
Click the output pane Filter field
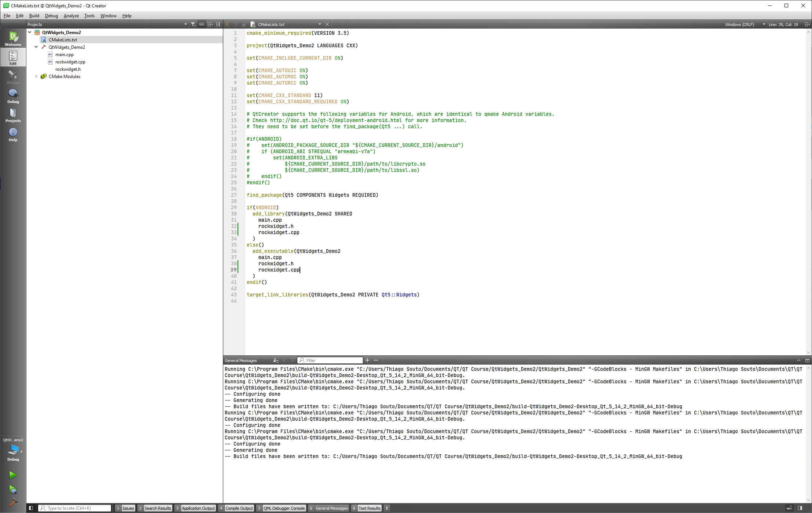tap(330, 361)
